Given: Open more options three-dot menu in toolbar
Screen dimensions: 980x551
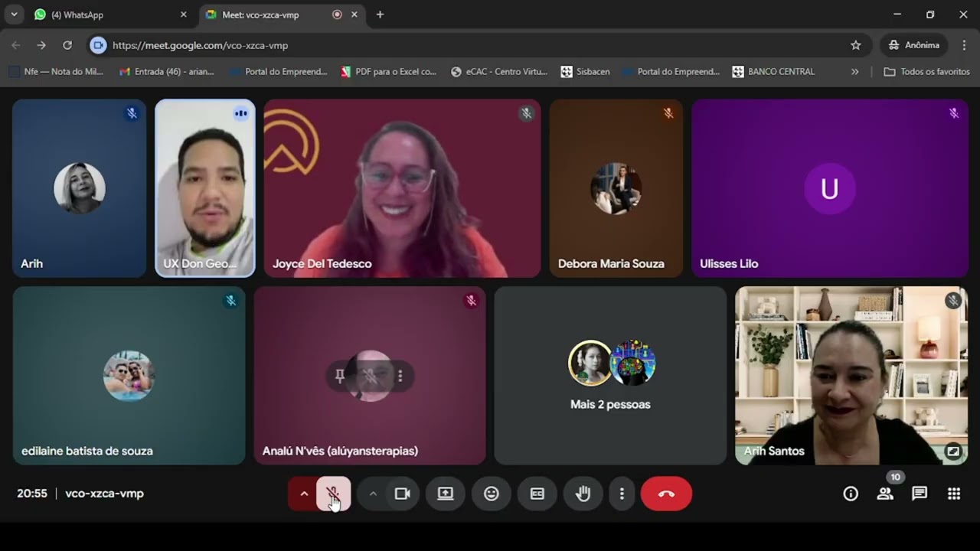Looking at the screenshot, I should pos(622,494).
